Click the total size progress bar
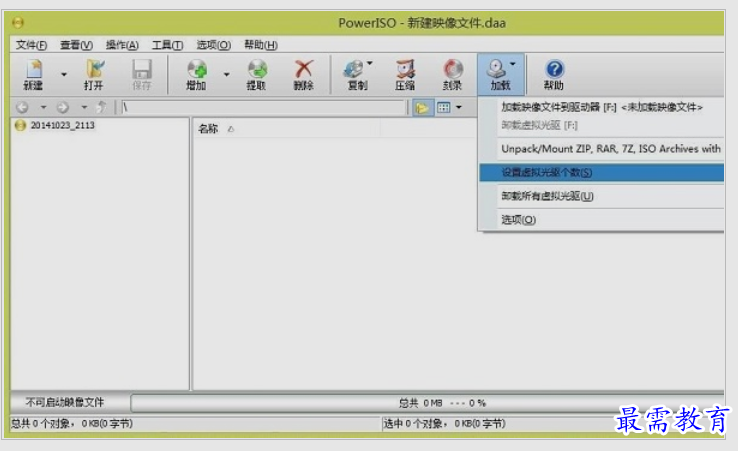Image resolution: width=738 pixels, height=451 pixels. [x=427, y=403]
